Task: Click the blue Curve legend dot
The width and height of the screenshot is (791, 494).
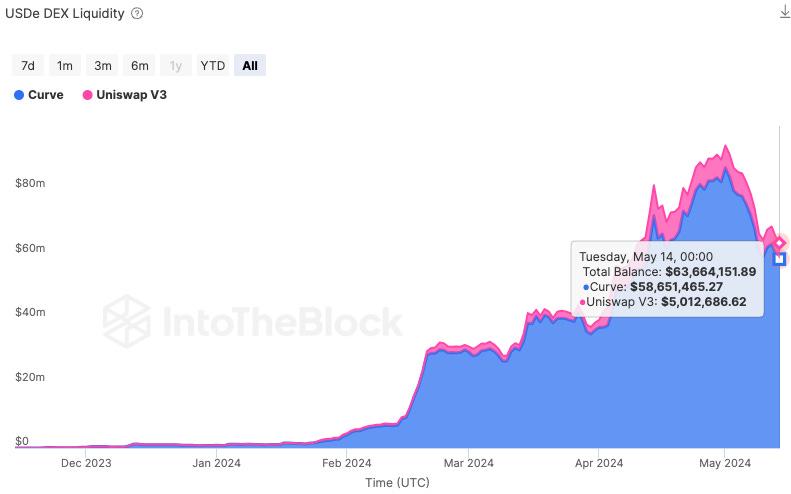Action: click(x=19, y=95)
